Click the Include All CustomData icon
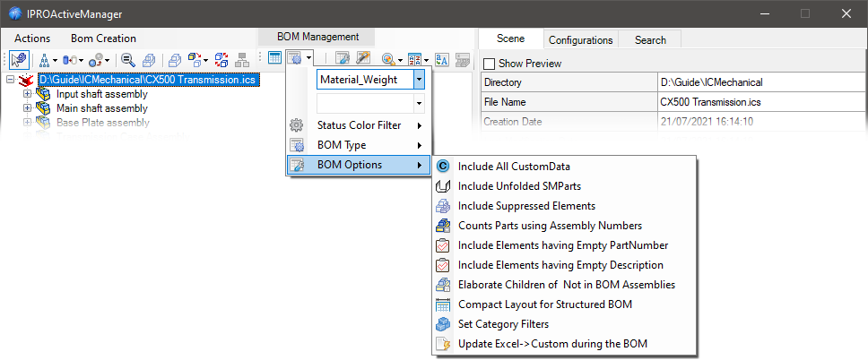Image resolution: width=868 pixels, height=360 pixels. (442, 167)
